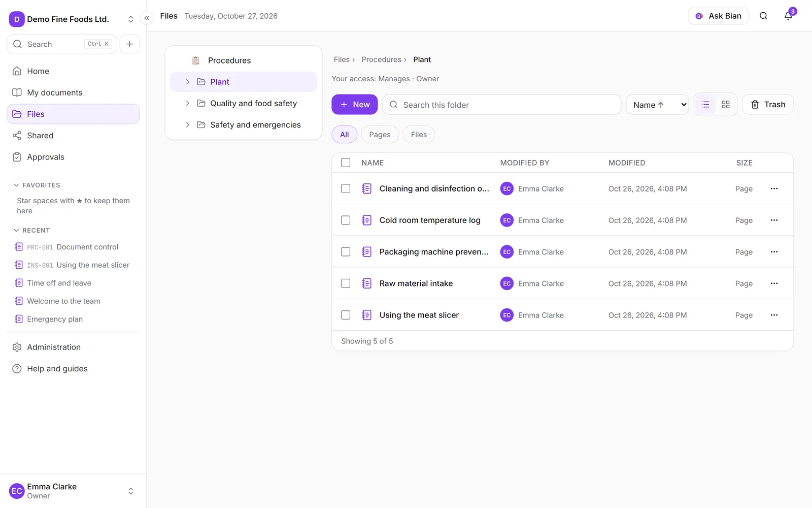
Task: Click the Procedures clipboard icon in tree
Action: [195, 60]
